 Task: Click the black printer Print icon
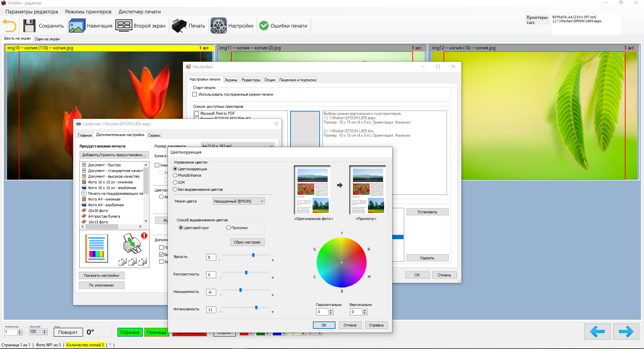coord(179,26)
